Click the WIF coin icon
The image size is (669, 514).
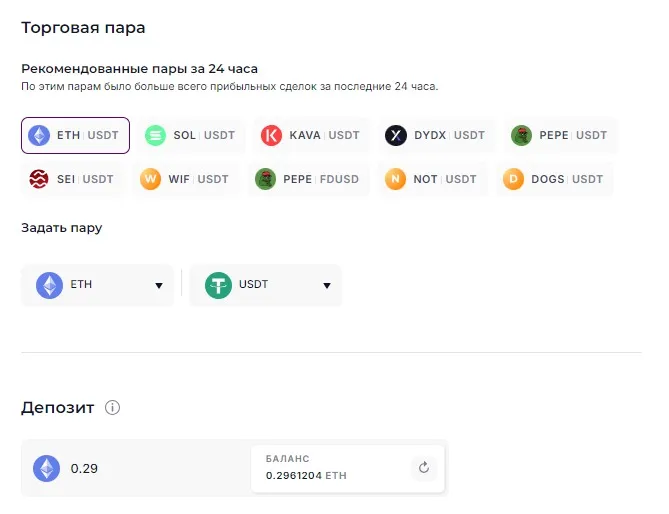pyautogui.click(x=151, y=179)
